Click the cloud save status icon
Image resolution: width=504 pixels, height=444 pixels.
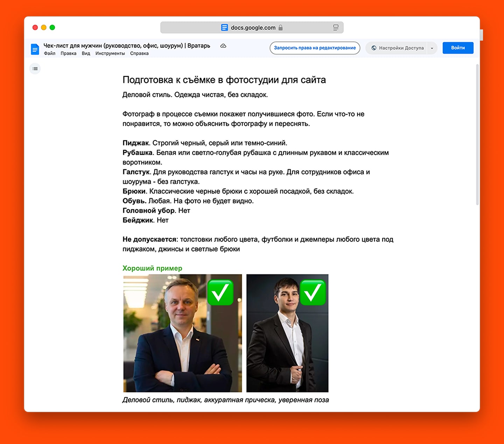223,46
